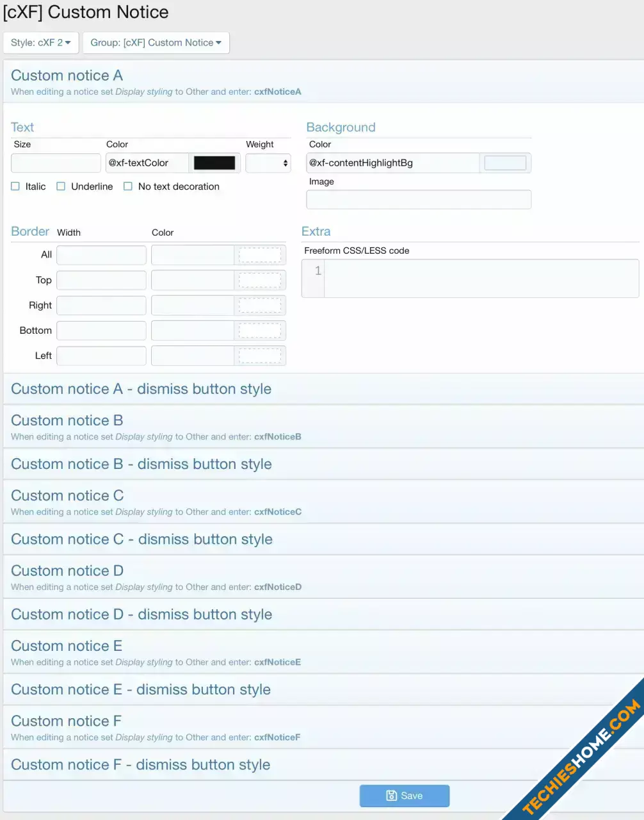Expand Custom notice C - dismiss button style

(x=323, y=539)
